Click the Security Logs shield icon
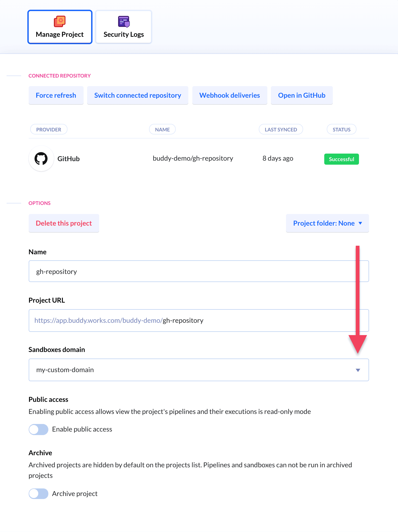 point(124,21)
